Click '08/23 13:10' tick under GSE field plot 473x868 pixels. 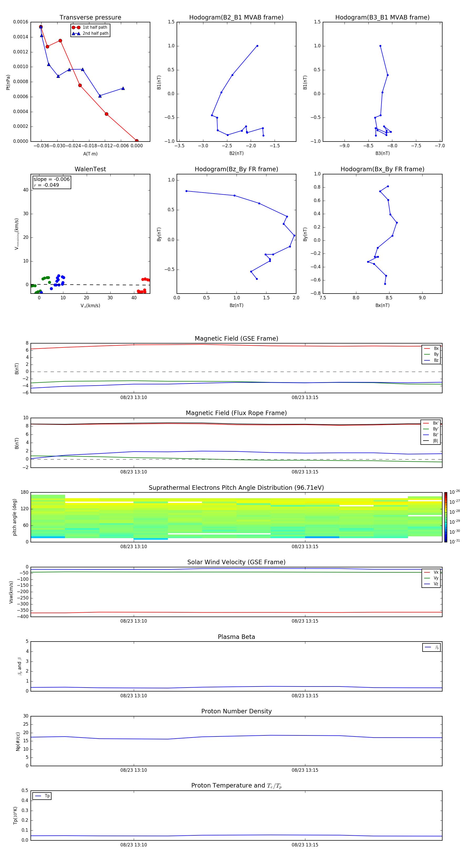tap(134, 398)
